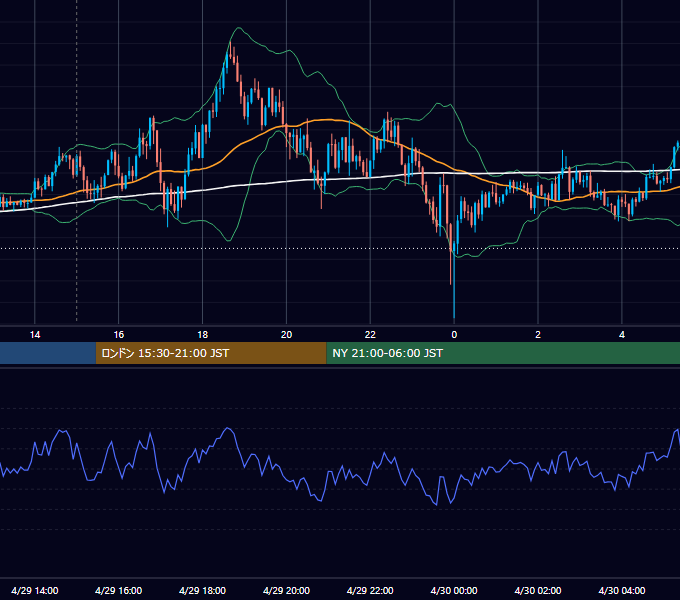This screenshot has width=680, height=600.
Task: Click the oscillator line peak near 18:00
Action: click(x=228, y=428)
